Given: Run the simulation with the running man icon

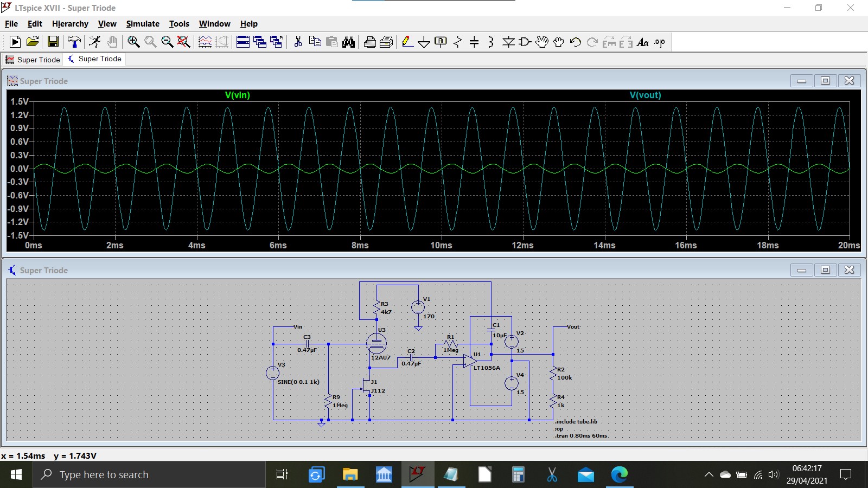Looking at the screenshot, I should click(95, 42).
